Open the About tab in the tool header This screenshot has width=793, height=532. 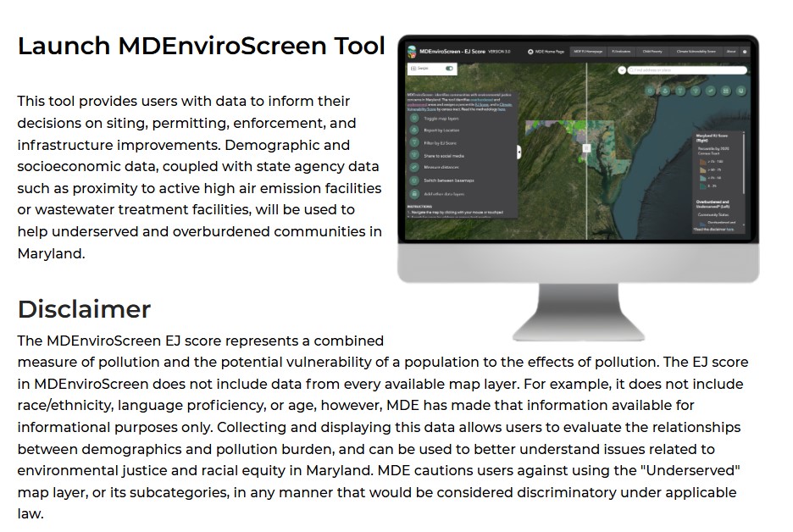click(731, 52)
